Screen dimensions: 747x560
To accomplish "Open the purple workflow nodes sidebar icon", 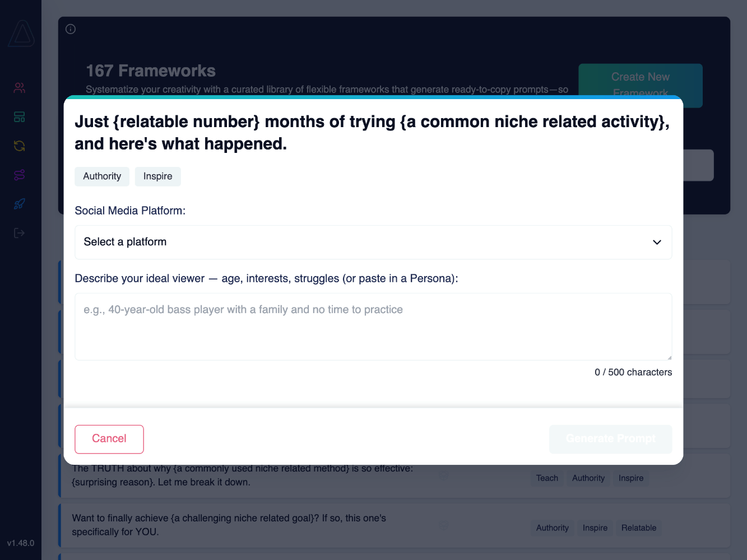I will (19, 175).
